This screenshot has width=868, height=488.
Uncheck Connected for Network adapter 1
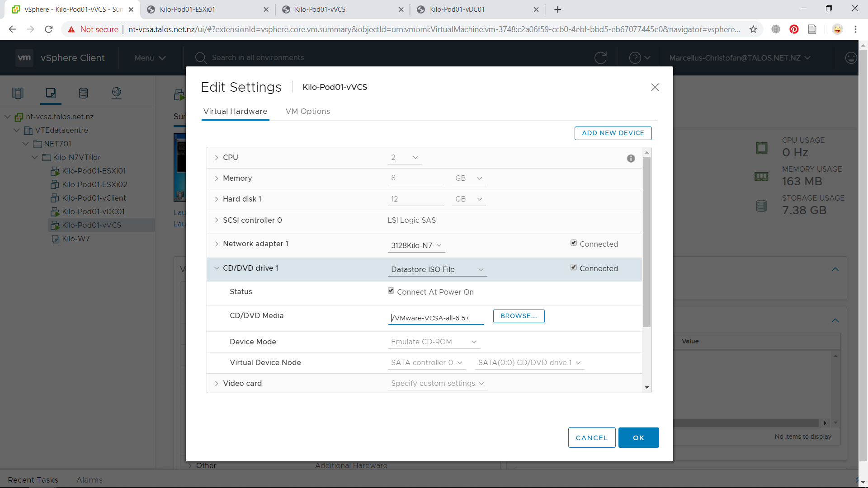(574, 243)
